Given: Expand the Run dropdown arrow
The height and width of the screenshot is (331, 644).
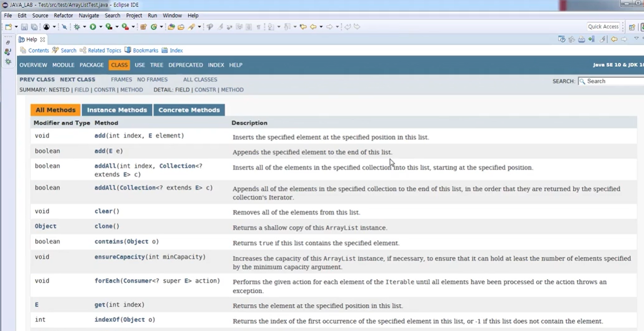Looking at the screenshot, I should [101, 27].
